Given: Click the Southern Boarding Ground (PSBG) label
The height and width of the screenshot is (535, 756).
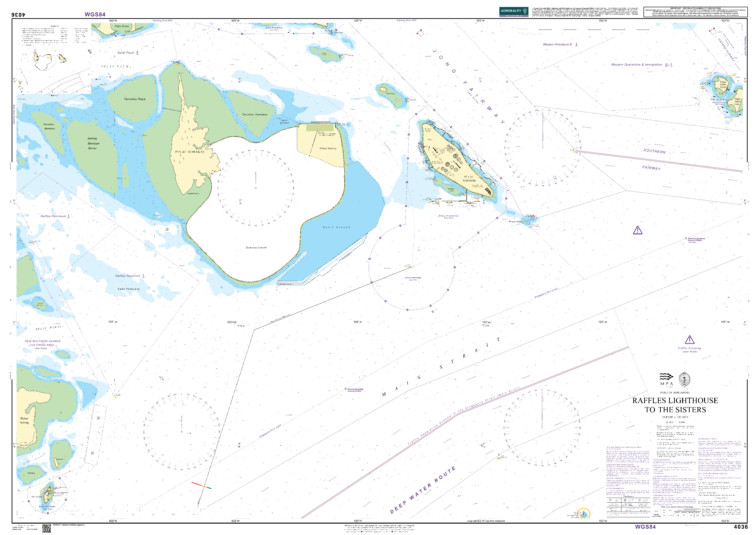Looking at the screenshot, I should click(696, 239).
